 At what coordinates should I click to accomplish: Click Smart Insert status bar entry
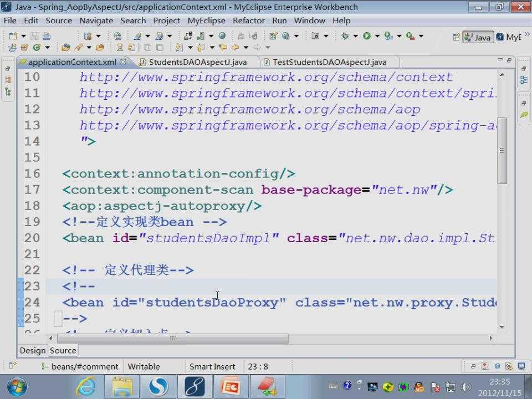212,366
